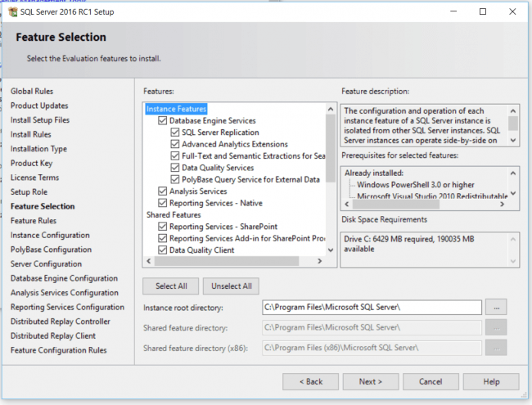
Task: Click the features list vertical scrollbar thumb
Action: pyautogui.click(x=331, y=149)
